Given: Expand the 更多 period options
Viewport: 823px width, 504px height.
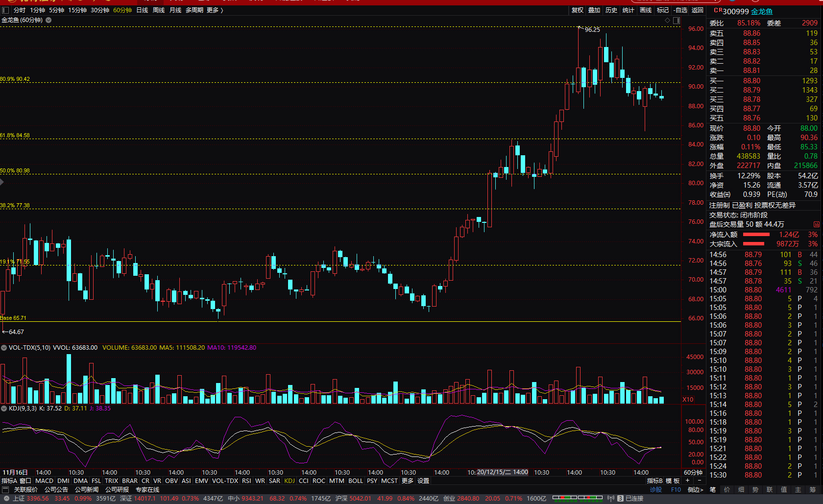Looking at the screenshot, I should coord(215,10).
